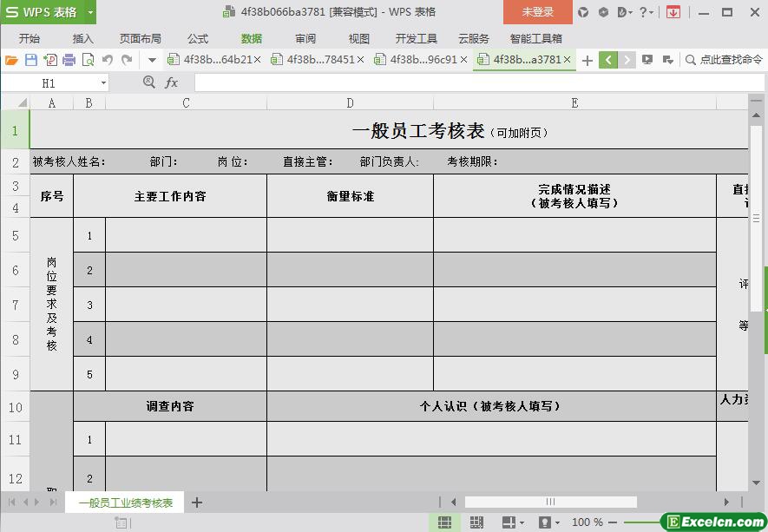Screen dimensions: 768x532
Task: Click the fx insert function icon
Action: click(x=171, y=82)
